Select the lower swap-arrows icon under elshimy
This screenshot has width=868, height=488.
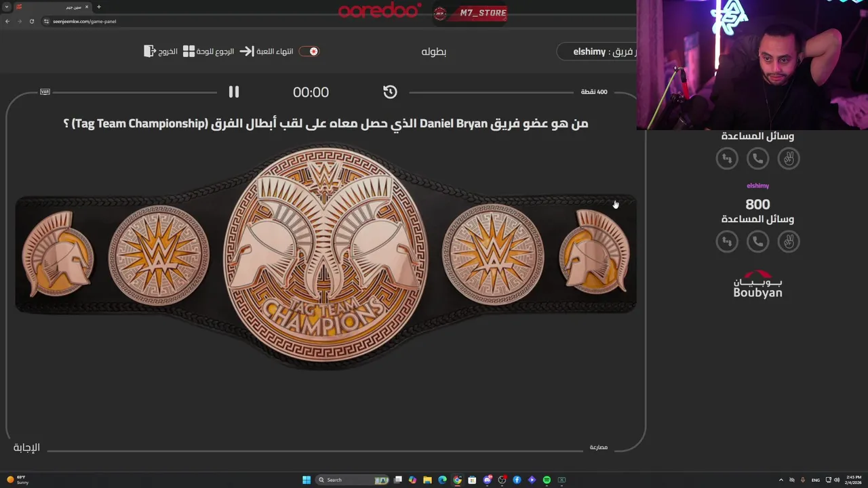tap(726, 241)
